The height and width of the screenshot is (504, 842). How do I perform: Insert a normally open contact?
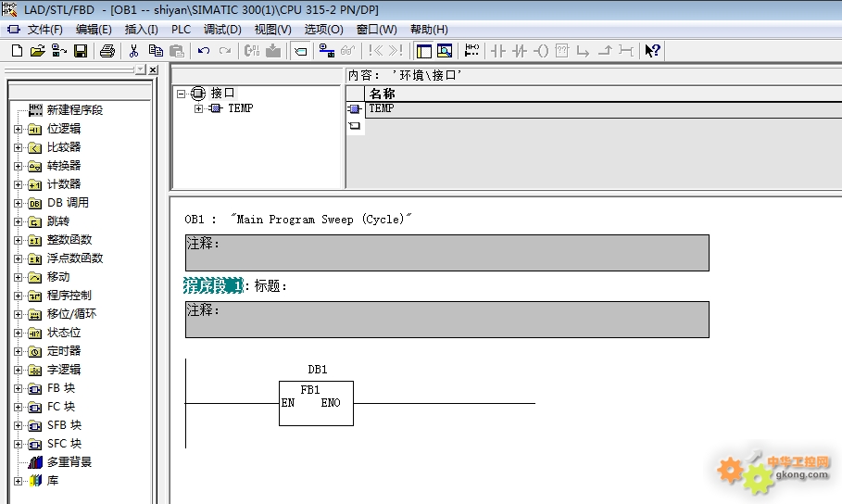(498, 51)
